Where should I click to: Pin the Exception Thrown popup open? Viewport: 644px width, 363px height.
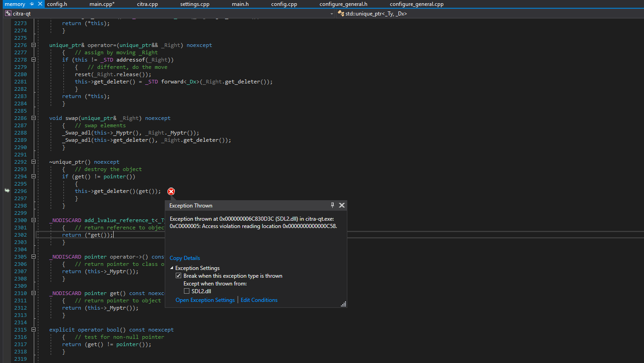pos(333,205)
